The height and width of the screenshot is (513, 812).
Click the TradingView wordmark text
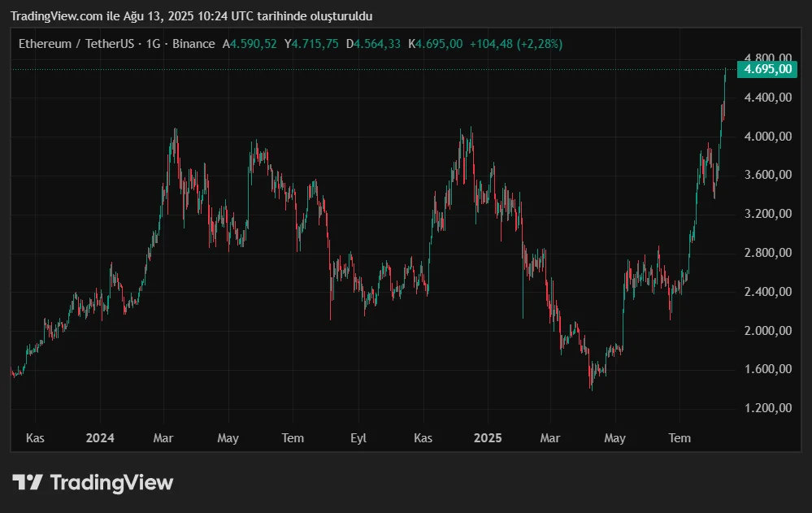(112, 482)
